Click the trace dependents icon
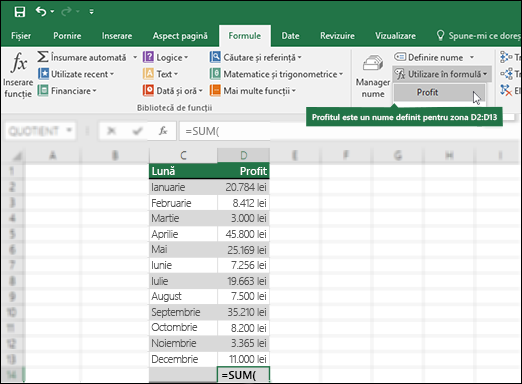 point(506,74)
